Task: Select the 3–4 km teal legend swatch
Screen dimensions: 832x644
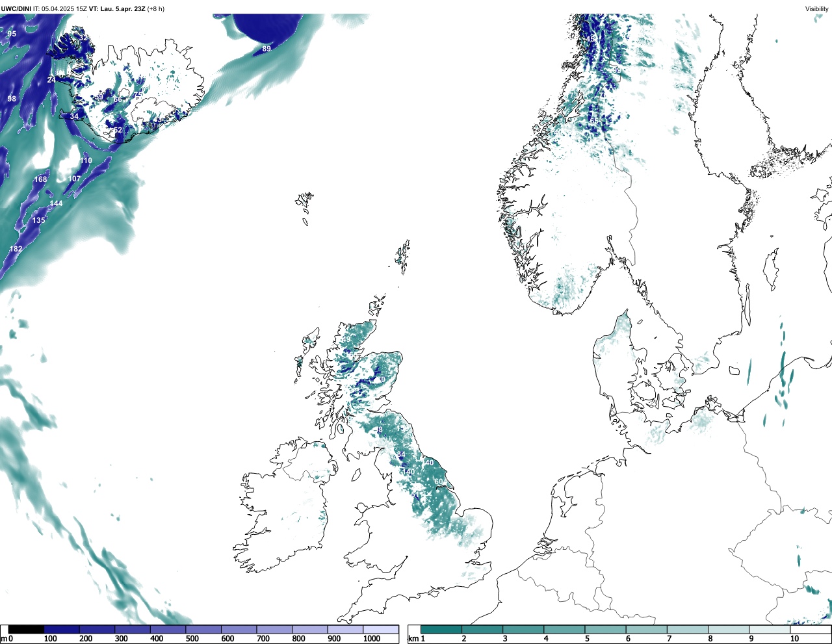Action: [523, 629]
